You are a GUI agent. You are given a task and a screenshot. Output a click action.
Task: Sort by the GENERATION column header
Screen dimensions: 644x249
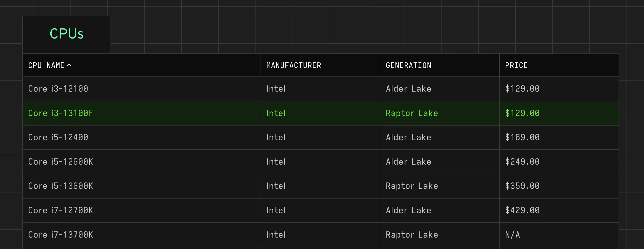coord(408,65)
